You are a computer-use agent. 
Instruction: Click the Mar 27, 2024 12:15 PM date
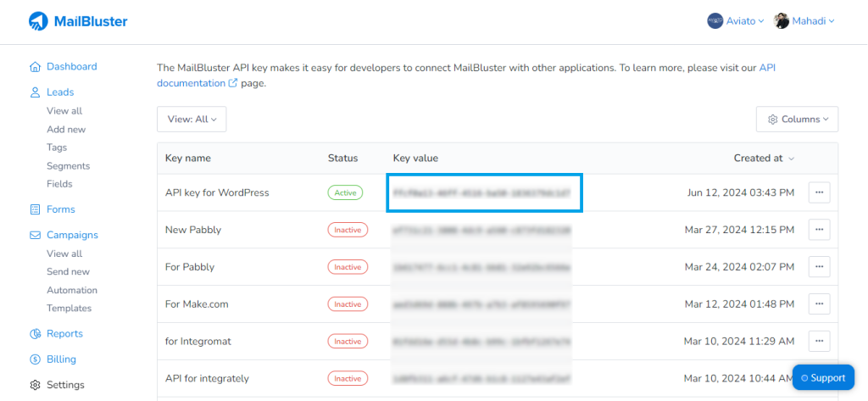[x=739, y=229]
